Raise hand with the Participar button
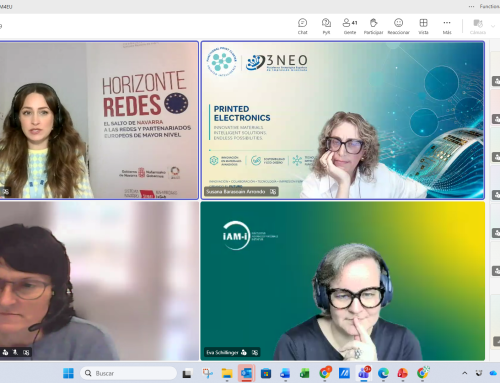Screen dimensions: 500x383 (373, 26)
